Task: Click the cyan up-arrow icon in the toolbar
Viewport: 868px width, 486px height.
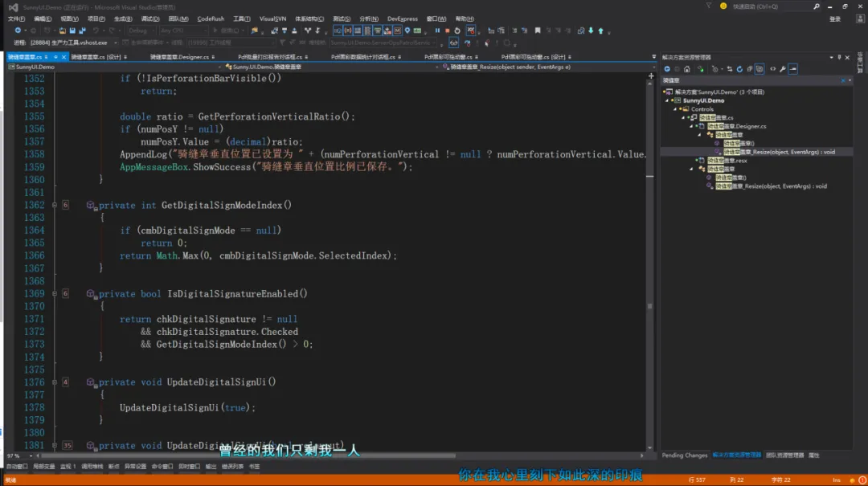Action: point(600,31)
